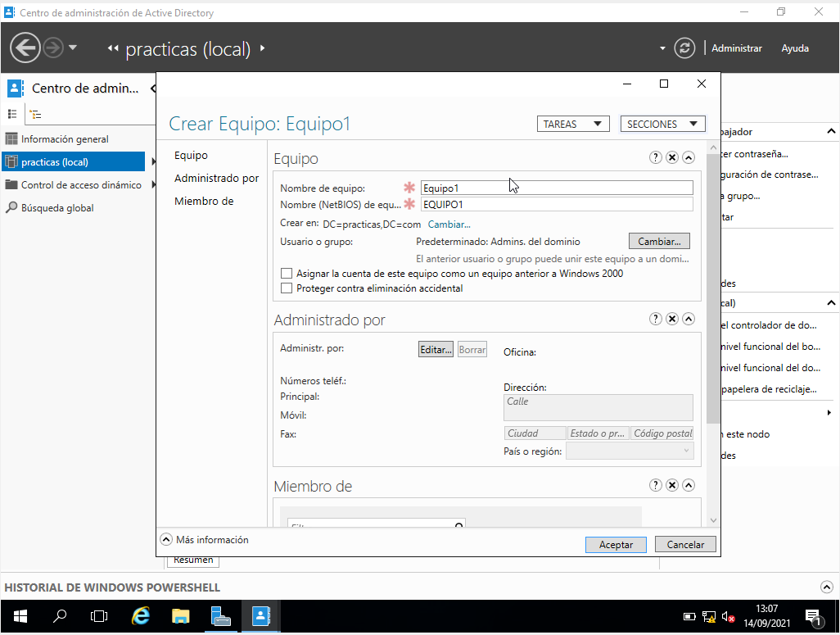Open Server Manager from taskbar
This screenshot has width=840, height=635.
tap(220, 616)
